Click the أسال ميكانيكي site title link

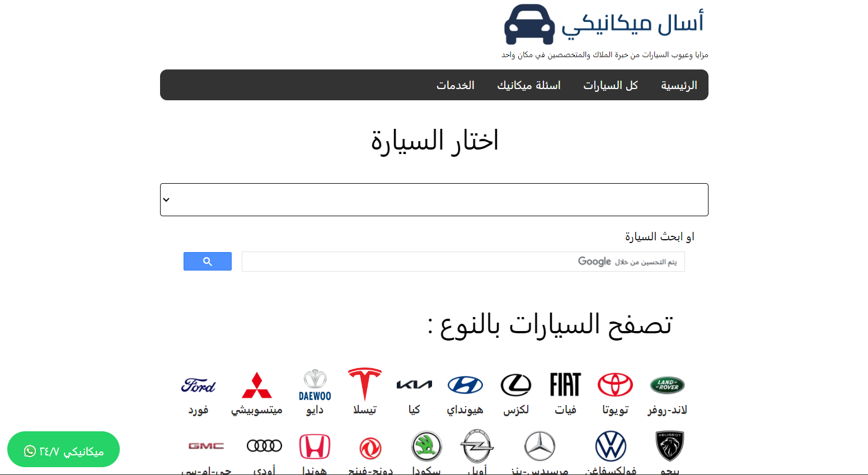[633, 24]
